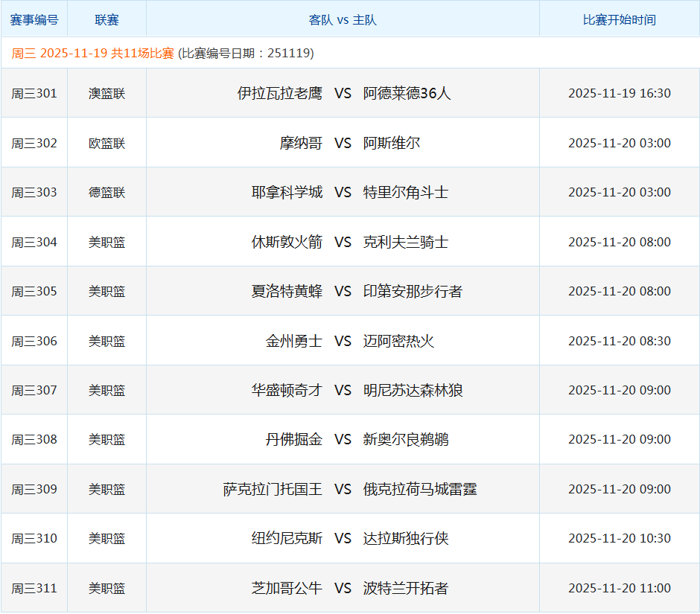Click away team 丹佛掘金

pyautogui.click(x=294, y=439)
